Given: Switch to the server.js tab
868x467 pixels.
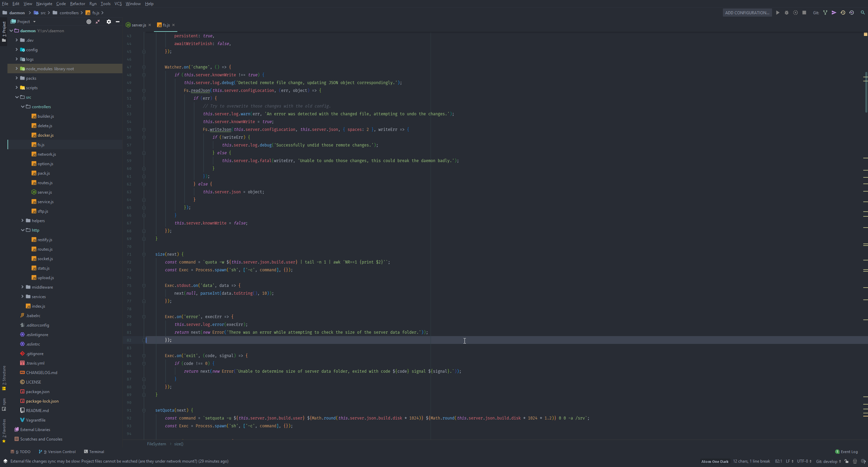Looking at the screenshot, I should pyautogui.click(x=138, y=25).
